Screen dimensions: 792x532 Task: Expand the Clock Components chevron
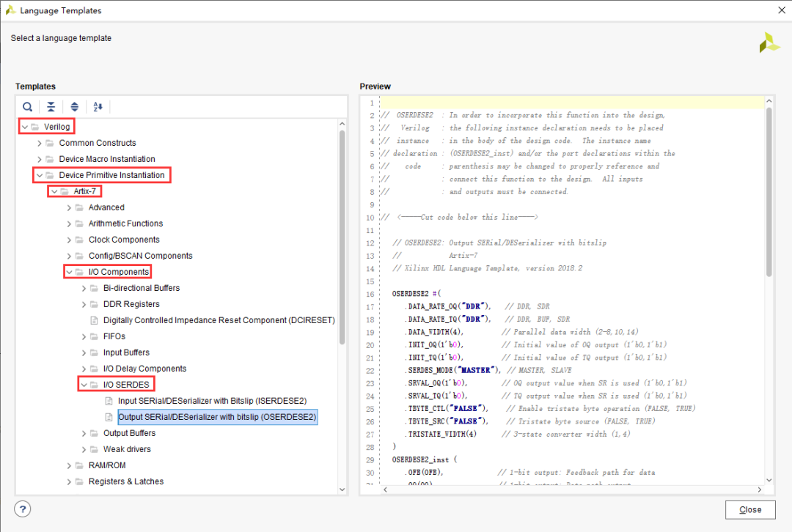point(69,240)
